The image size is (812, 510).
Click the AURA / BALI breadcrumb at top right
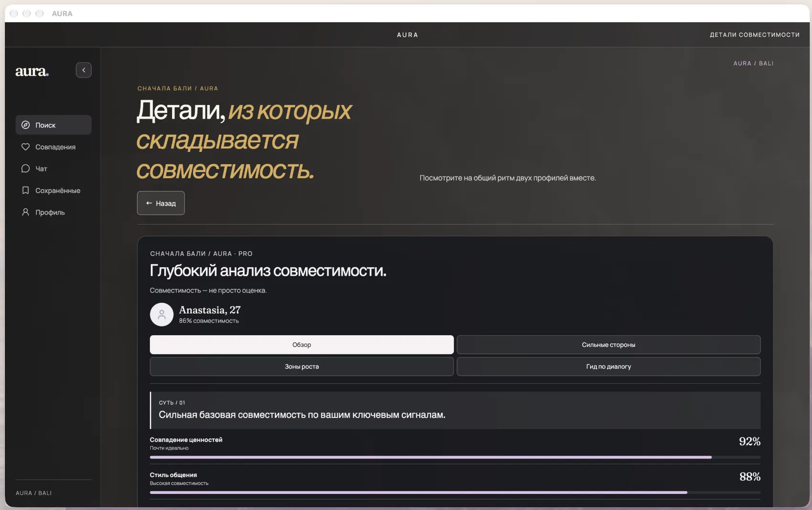pos(753,64)
